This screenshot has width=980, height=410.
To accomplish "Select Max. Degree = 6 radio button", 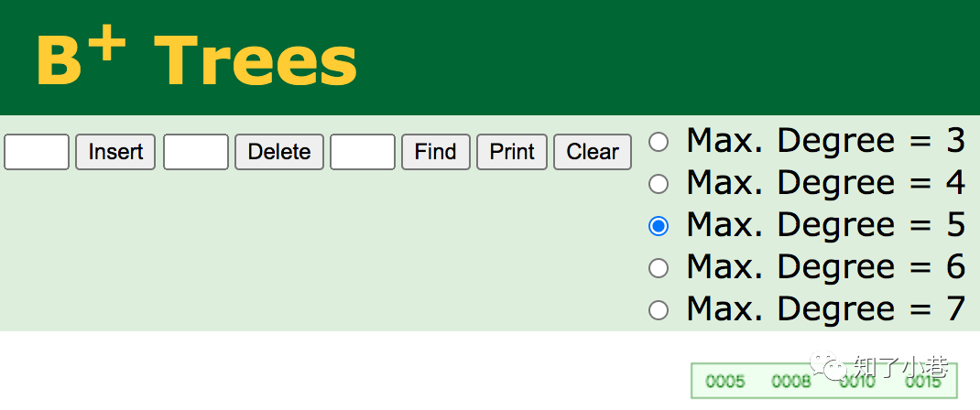I will (659, 268).
